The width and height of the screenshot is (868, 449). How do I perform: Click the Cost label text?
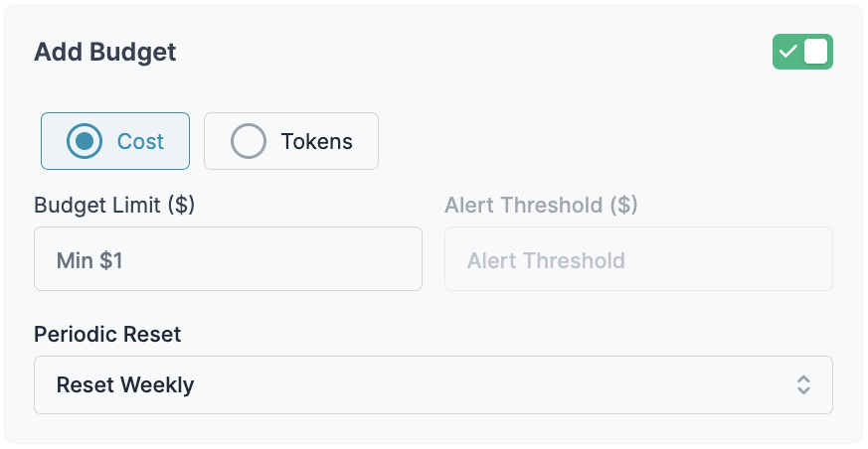(x=140, y=142)
